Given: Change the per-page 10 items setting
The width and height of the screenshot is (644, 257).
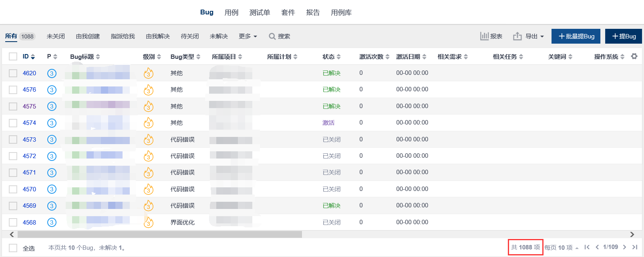Looking at the screenshot, I should [561, 247].
